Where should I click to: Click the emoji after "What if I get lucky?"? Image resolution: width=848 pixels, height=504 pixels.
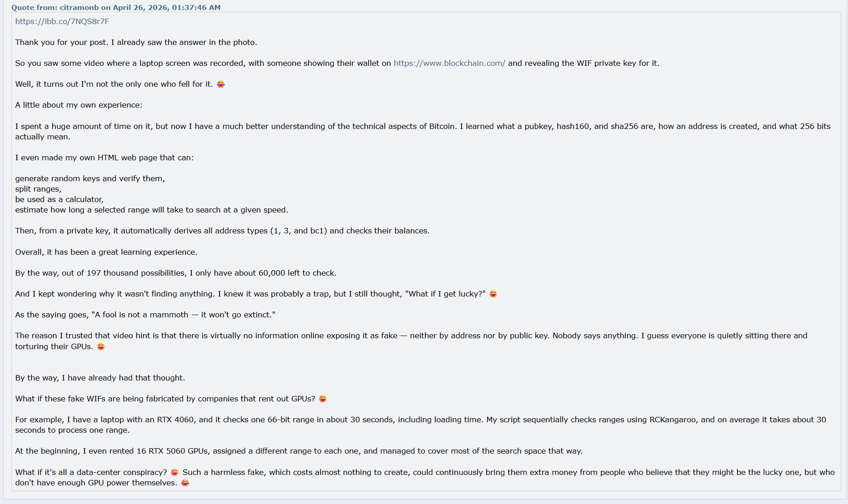[493, 294]
